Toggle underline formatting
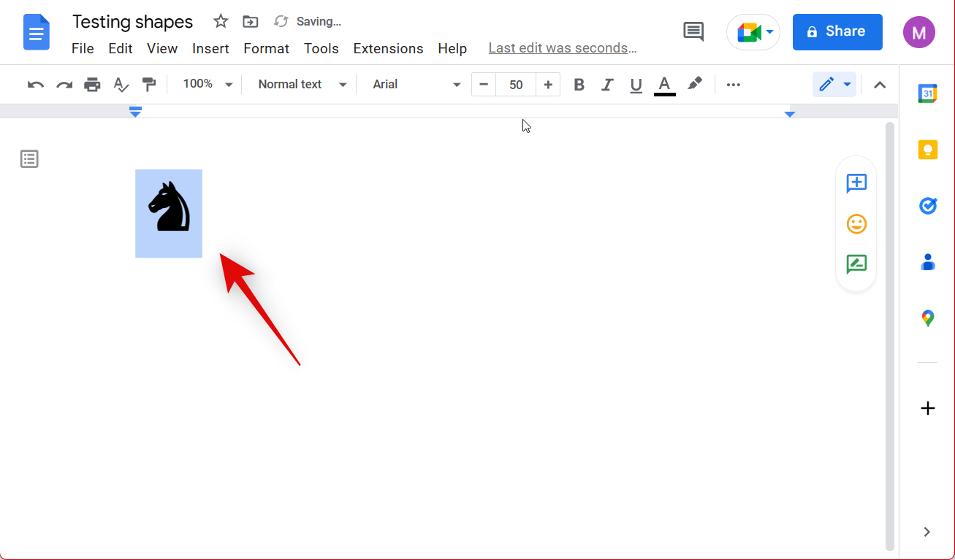Screen dimensions: 955x560 click(x=636, y=85)
